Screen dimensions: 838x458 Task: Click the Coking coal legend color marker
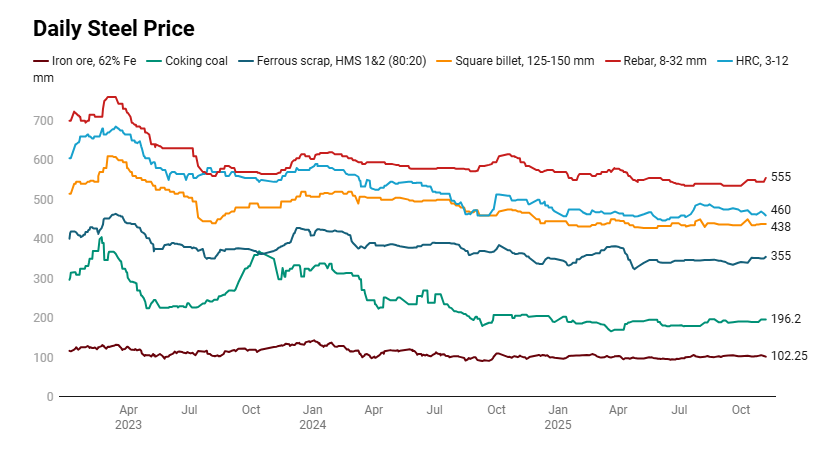[x=155, y=61]
